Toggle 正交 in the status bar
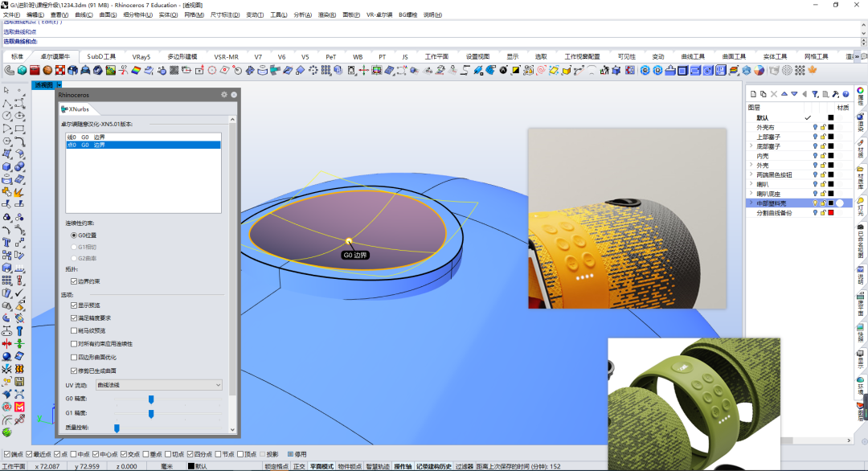868x471 pixels. point(299,466)
